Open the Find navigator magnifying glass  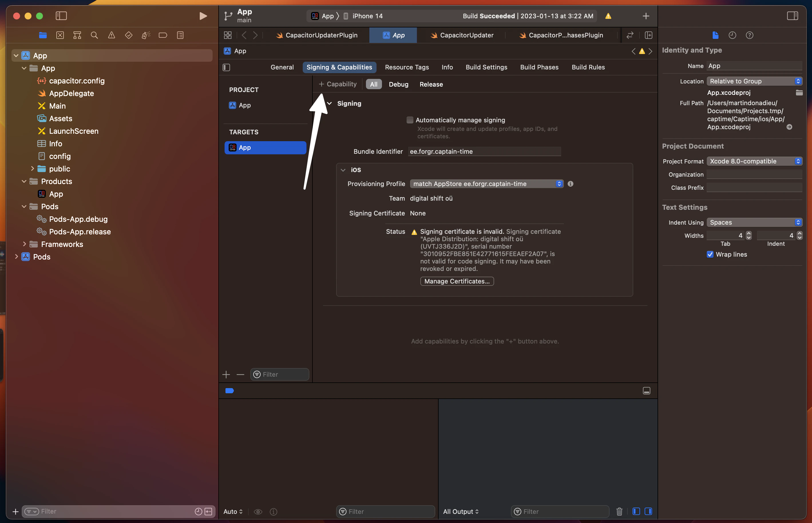click(94, 35)
